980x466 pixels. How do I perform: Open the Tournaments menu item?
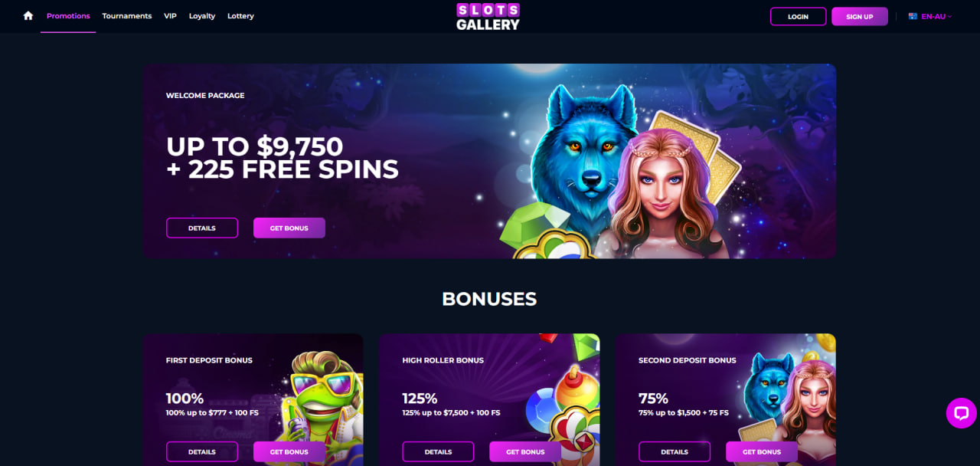point(127,16)
